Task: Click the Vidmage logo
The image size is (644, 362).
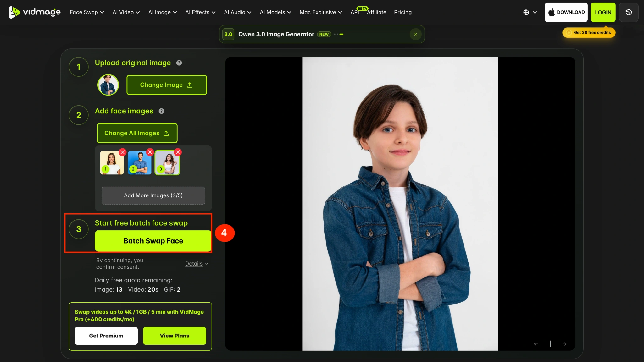Action: pyautogui.click(x=35, y=12)
